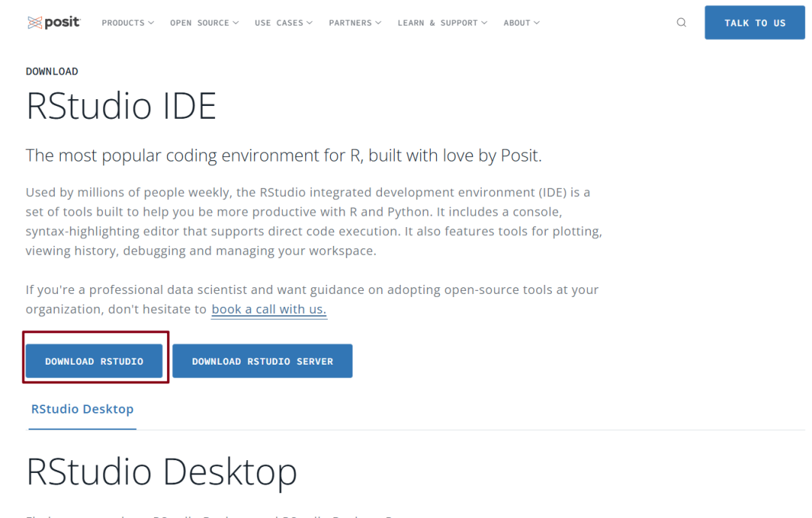The width and height of the screenshot is (812, 518).
Task: Open the Partners dropdown
Action: (355, 23)
